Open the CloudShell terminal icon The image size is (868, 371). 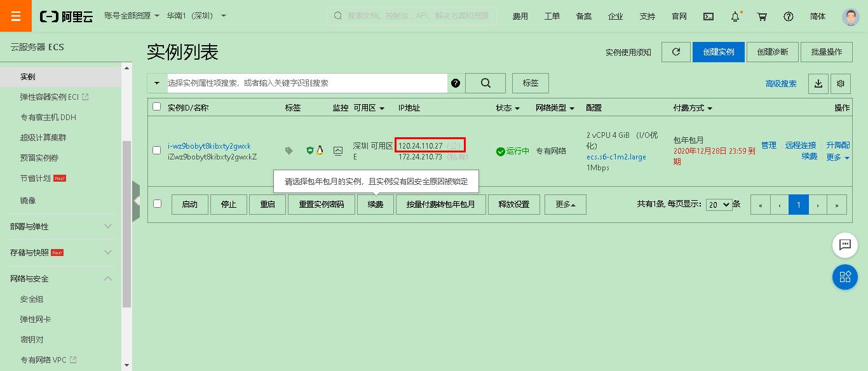[708, 16]
